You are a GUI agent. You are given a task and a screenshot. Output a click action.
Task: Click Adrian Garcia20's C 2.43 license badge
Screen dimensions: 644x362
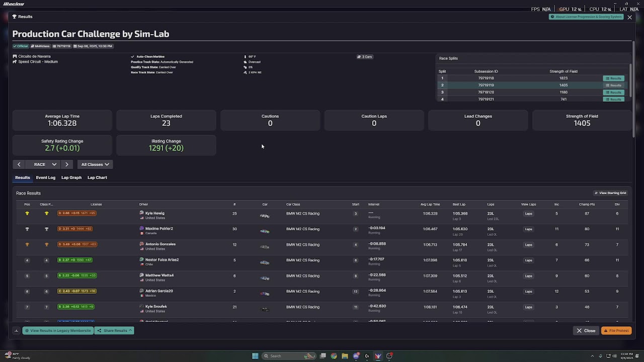[x=76, y=291]
